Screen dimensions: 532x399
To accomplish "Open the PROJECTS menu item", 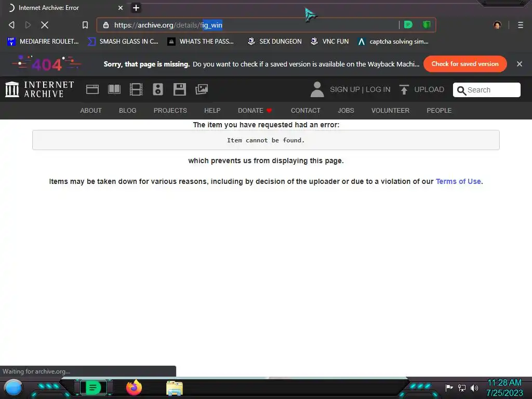I will coord(170,111).
